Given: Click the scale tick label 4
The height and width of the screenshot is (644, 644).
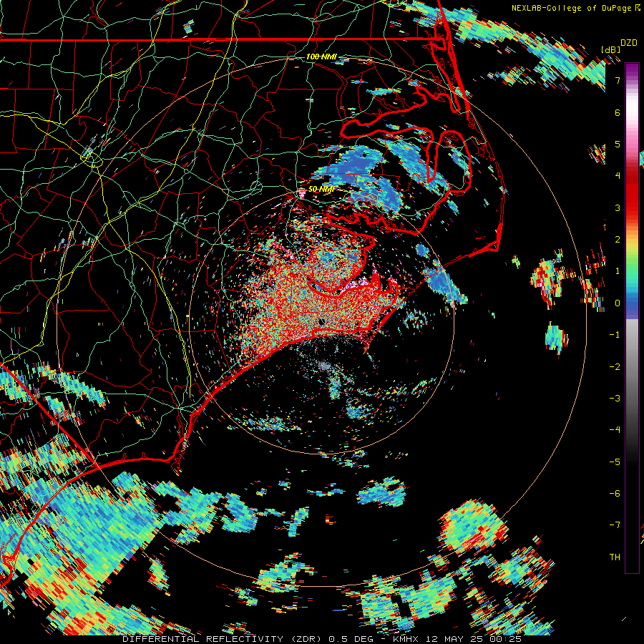Looking at the screenshot, I should pyautogui.click(x=618, y=176).
